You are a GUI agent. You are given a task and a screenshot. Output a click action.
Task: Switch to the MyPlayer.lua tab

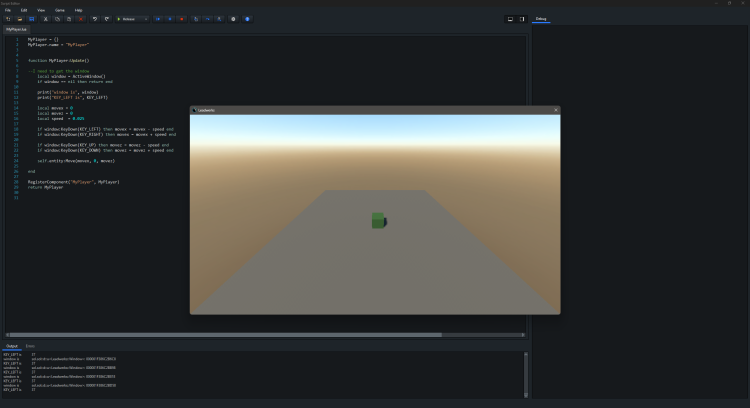pyautogui.click(x=16, y=29)
